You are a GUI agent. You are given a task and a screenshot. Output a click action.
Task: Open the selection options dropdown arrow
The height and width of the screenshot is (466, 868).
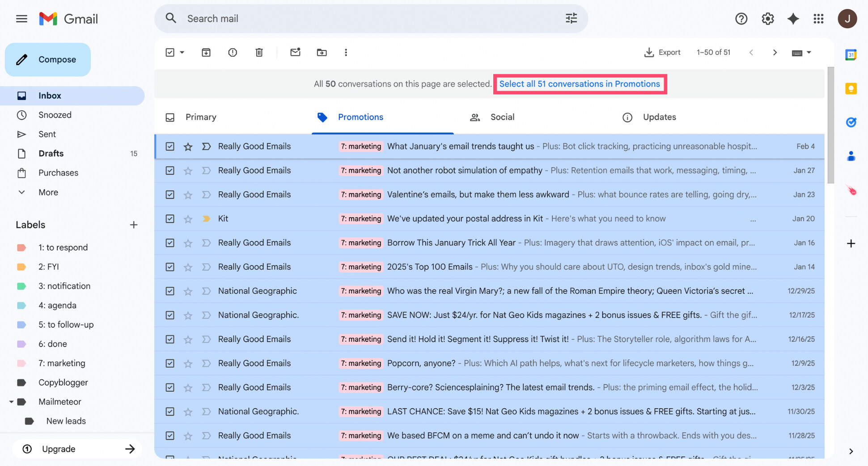[x=182, y=52]
